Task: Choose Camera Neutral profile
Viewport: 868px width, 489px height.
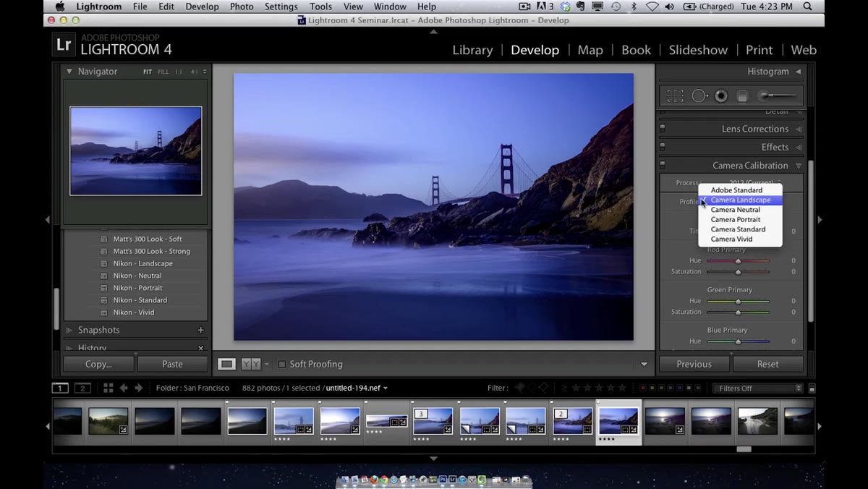Action: point(740,210)
